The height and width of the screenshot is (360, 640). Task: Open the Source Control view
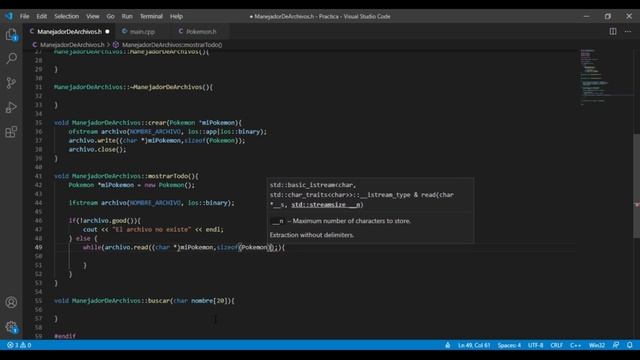pyautogui.click(x=11, y=83)
